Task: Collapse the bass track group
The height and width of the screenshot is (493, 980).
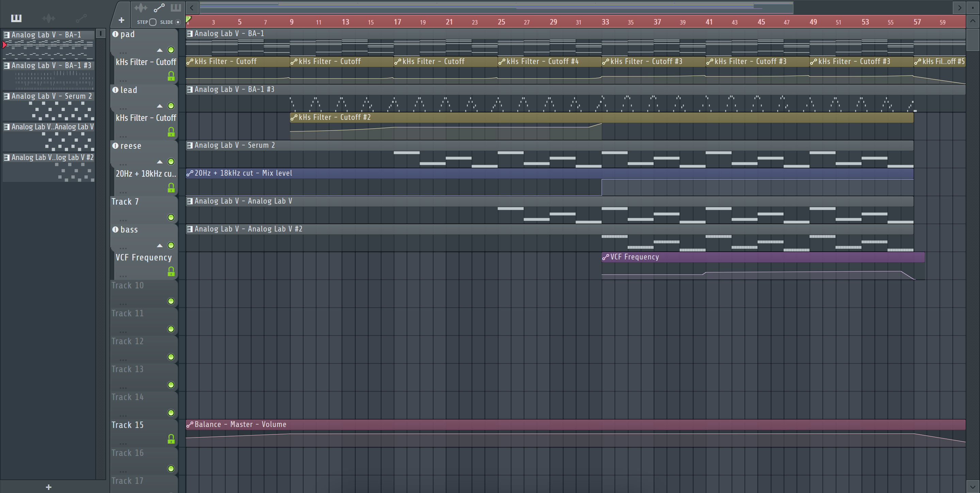Action: point(160,245)
